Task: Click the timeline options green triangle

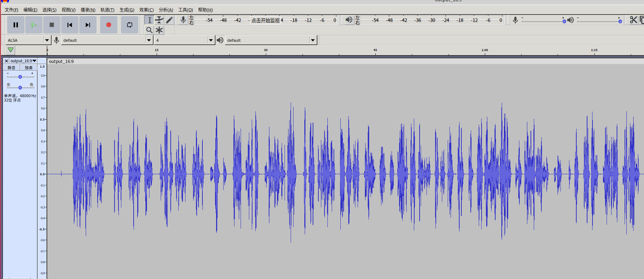Action: tap(11, 50)
